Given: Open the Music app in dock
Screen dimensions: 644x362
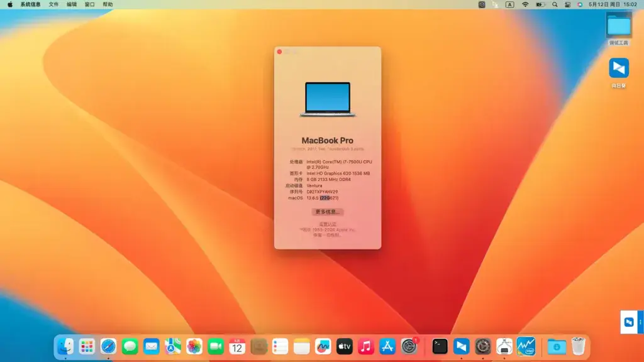Looking at the screenshot, I should pos(365,346).
